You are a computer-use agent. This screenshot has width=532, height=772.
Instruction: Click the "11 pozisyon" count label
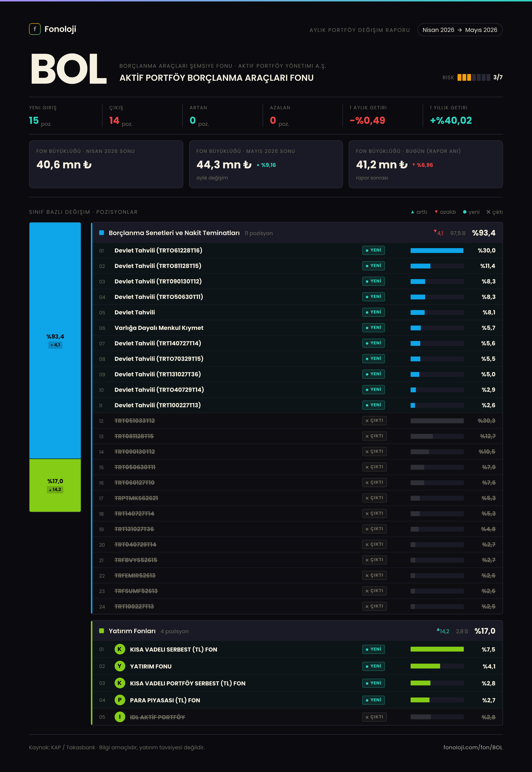259,233
